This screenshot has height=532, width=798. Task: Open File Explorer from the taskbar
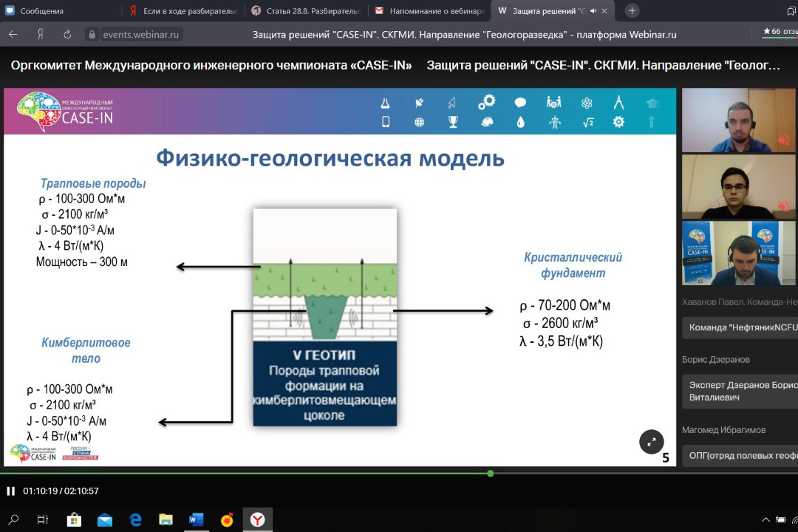pyautogui.click(x=166, y=519)
